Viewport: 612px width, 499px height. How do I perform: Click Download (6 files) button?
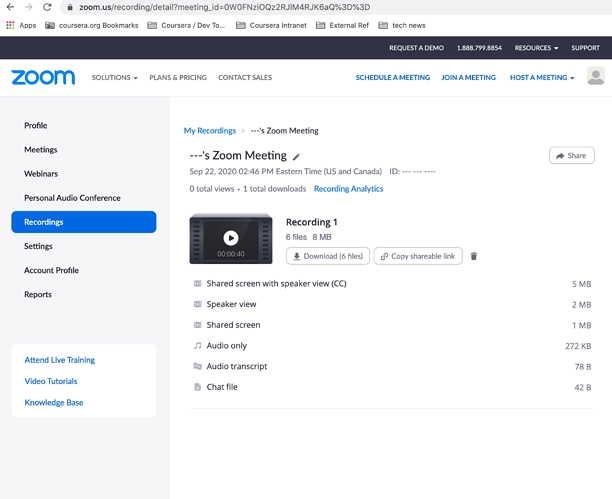click(328, 256)
